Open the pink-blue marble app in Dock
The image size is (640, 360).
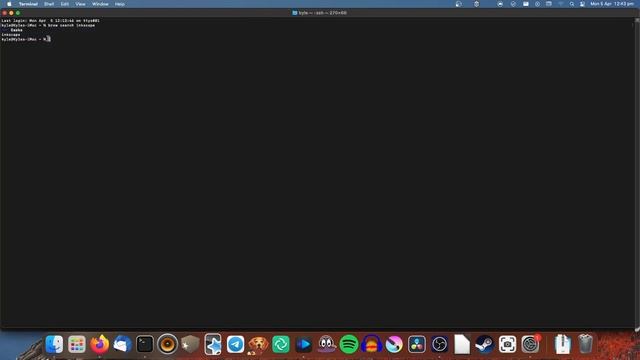(x=394, y=344)
